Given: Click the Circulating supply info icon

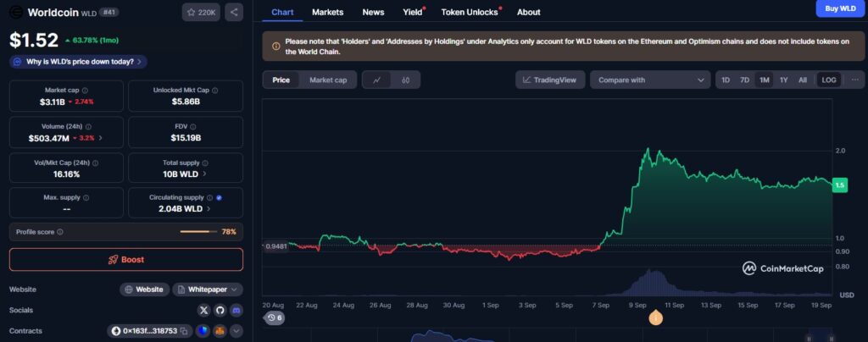Looking at the screenshot, I should [210, 197].
